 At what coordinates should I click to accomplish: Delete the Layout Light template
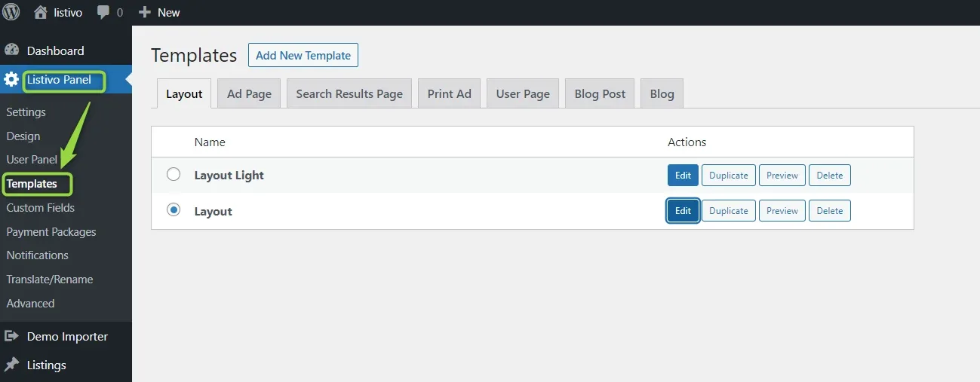830,175
